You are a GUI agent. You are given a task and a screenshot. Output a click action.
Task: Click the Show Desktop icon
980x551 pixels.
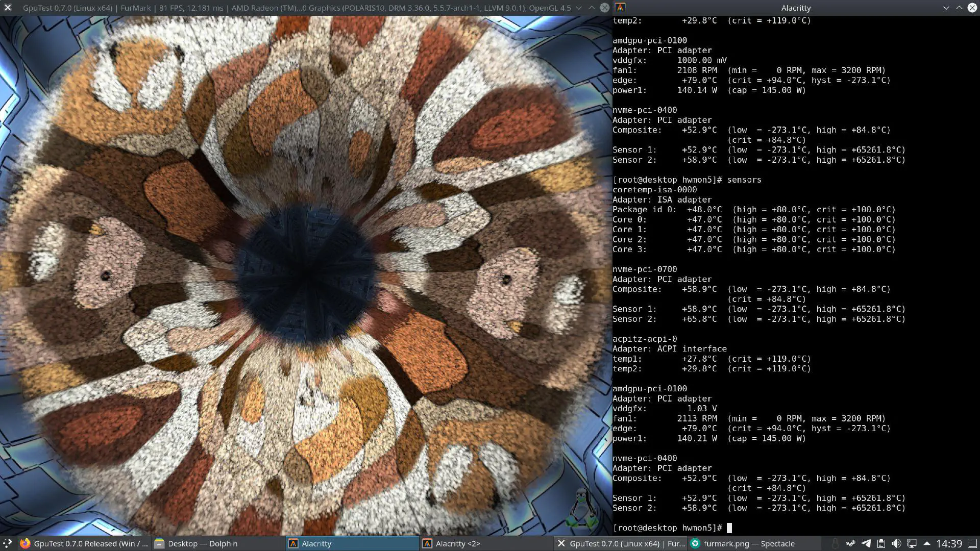coord(972,543)
